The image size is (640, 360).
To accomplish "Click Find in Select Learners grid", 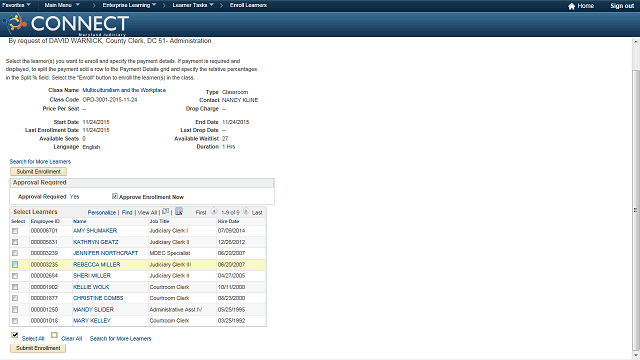I will pos(127,213).
